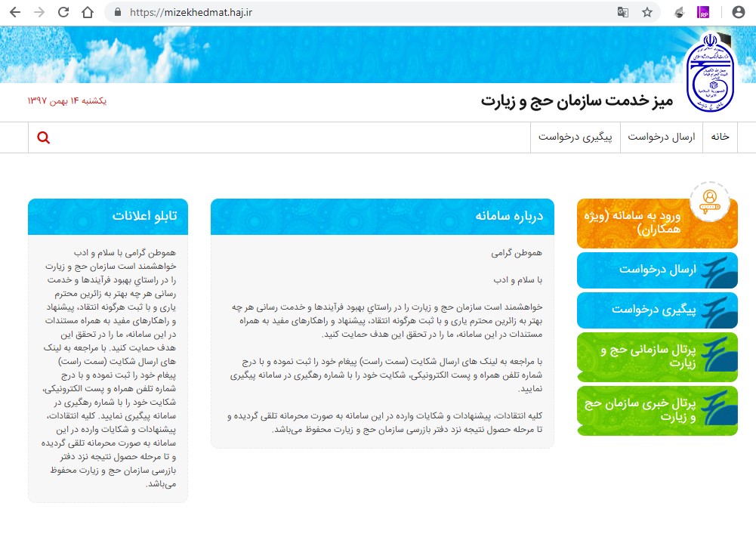Click the translate page icon in address bar
This screenshot has width=756, height=540.
click(622, 12)
